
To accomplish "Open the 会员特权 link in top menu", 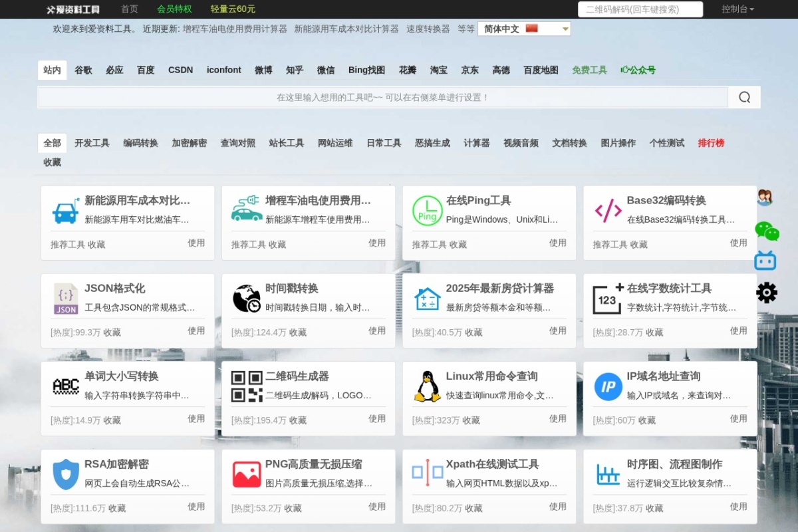I will [174, 9].
